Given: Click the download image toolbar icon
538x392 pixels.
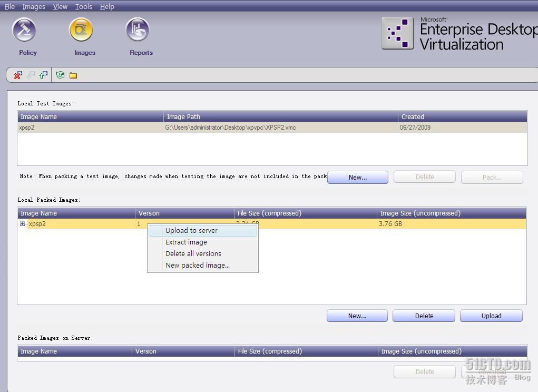Looking at the screenshot, I should (31, 75).
